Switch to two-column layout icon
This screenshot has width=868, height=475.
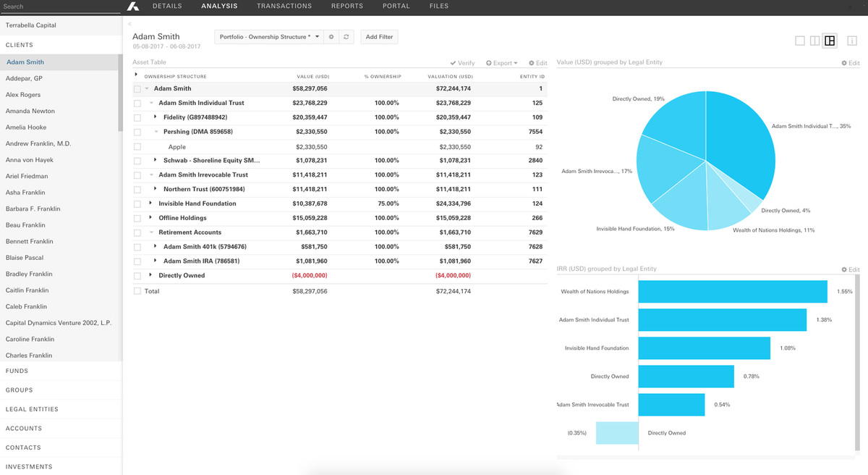(814, 41)
